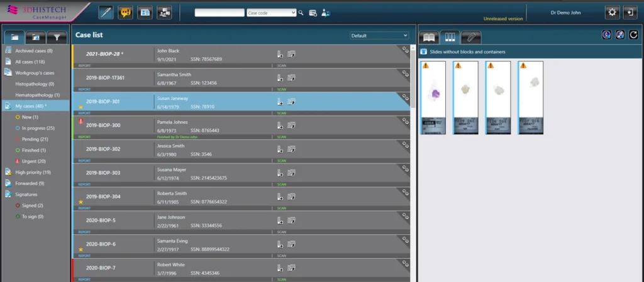
Task: Select case with patient Pamela Johnes
Action: (x=241, y=127)
